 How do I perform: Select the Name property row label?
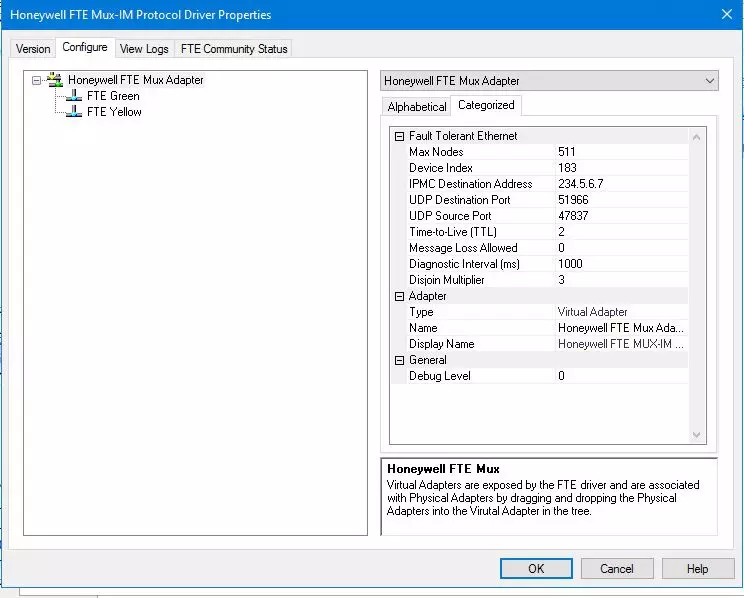coord(423,328)
